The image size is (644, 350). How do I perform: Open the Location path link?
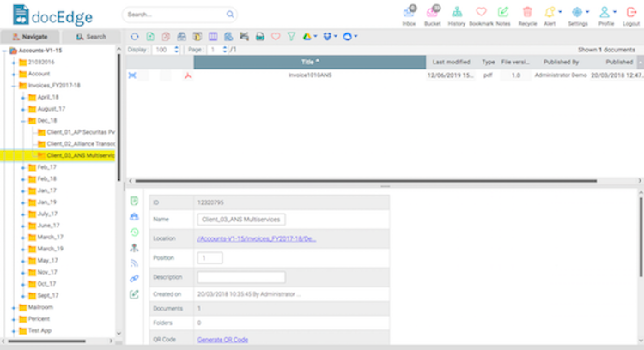click(257, 238)
